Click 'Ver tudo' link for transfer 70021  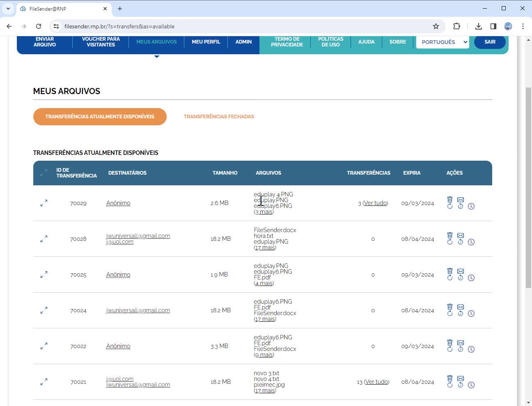(376, 382)
